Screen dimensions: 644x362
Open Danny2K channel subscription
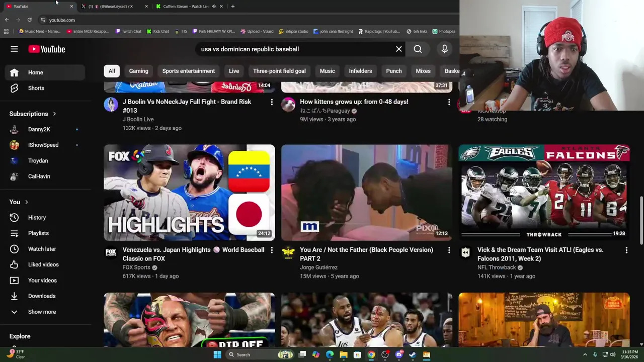45,129
